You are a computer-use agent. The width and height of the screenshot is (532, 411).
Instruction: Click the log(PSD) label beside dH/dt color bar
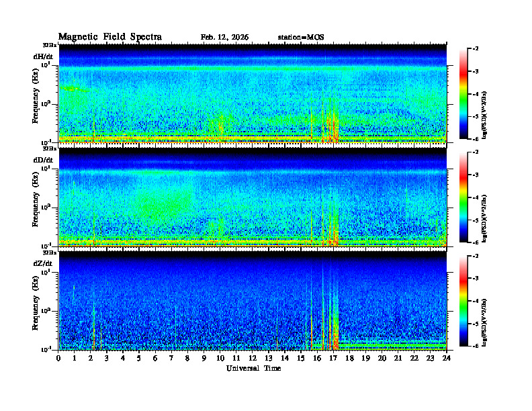pyautogui.click(x=484, y=115)
